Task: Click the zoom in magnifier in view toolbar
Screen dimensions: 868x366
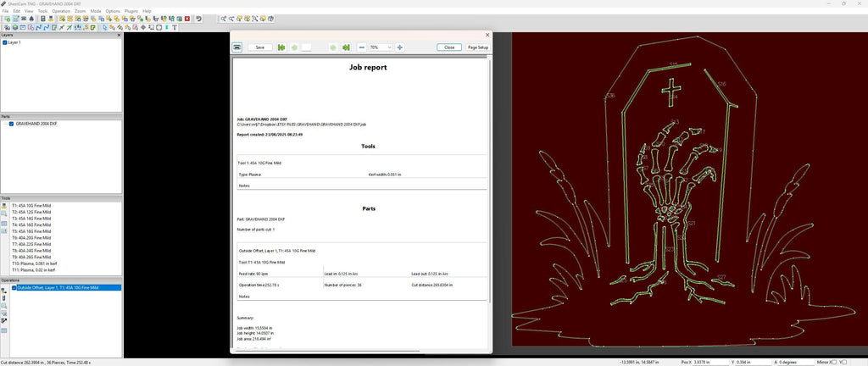Action: [x=223, y=19]
